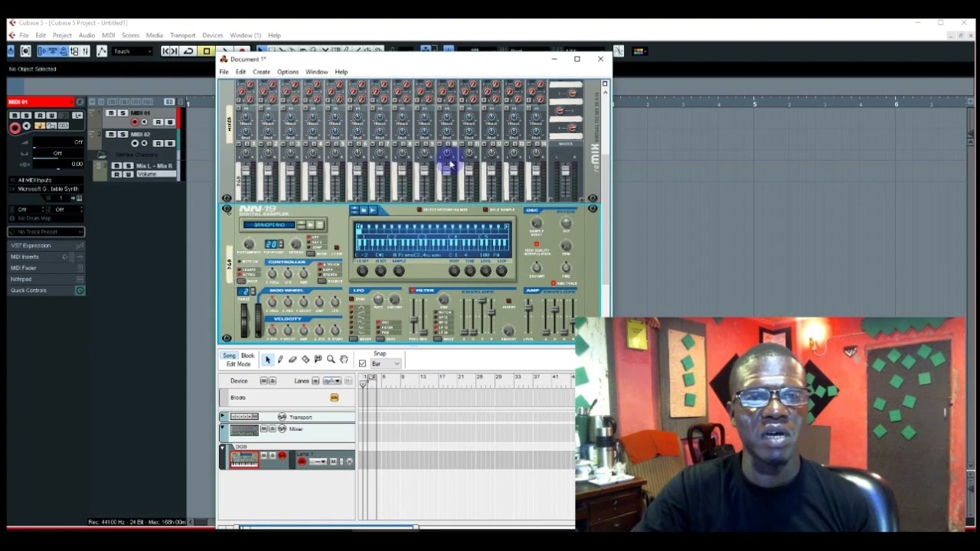Image resolution: width=980 pixels, height=551 pixels.
Task: Mute the Cubase MIDI 02 track
Action: 112,134
